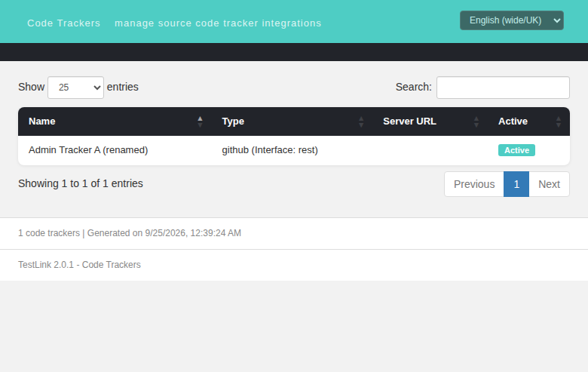Sort table by Type column
588x372 pixels.
coord(292,121)
